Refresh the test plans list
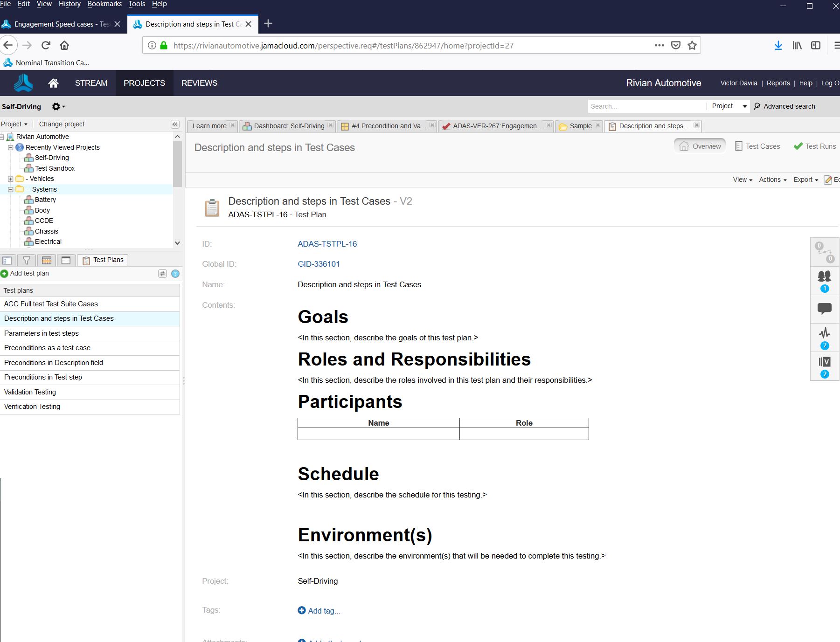Viewport: 840px width, 642px height. click(x=162, y=274)
